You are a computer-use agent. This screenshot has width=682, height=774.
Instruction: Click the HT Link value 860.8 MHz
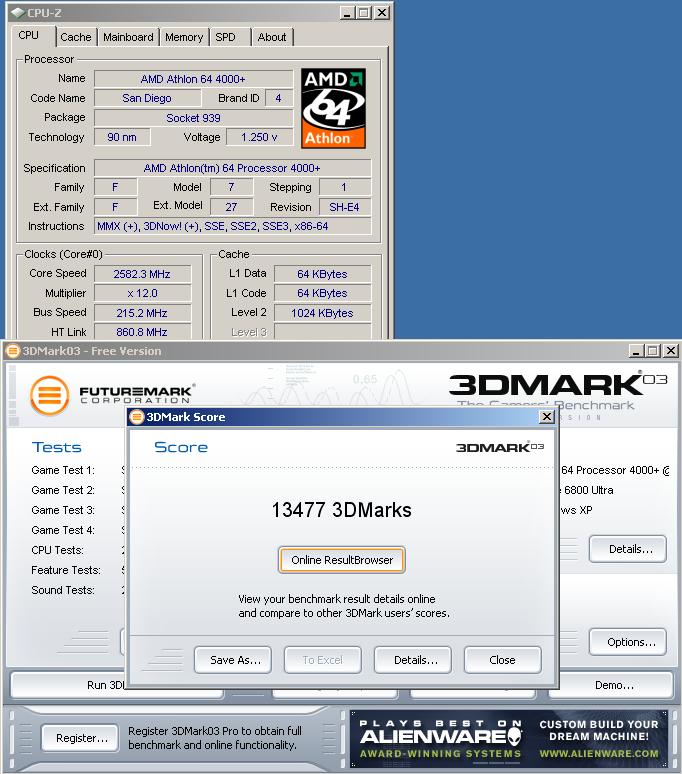tap(142, 332)
